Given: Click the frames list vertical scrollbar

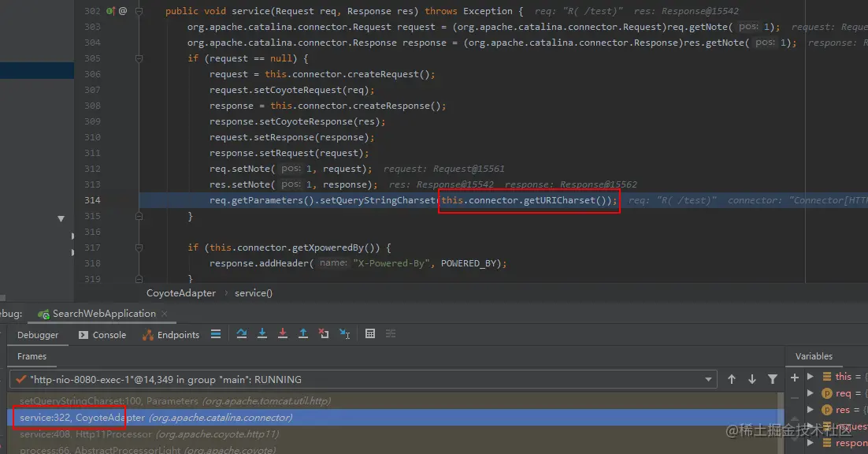Looking at the screenshot, I should 781,423.
